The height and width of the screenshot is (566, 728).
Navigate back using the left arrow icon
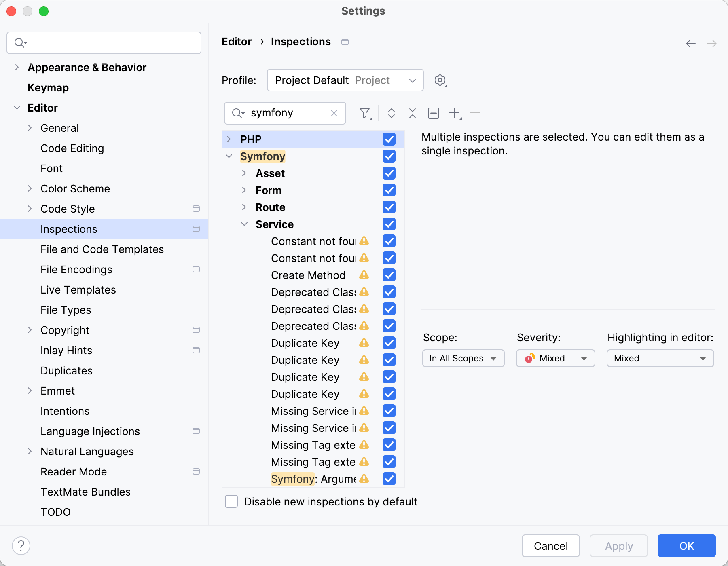[x=690, y=44]
